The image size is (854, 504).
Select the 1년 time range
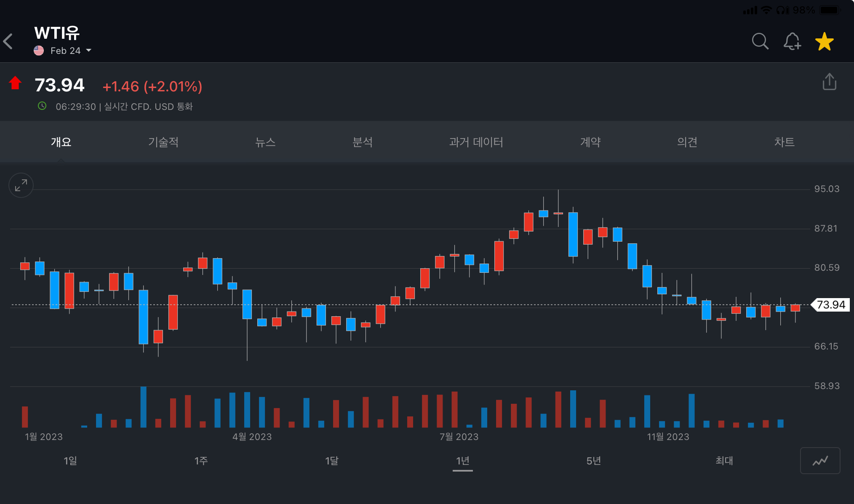click(x=463, y=461)
